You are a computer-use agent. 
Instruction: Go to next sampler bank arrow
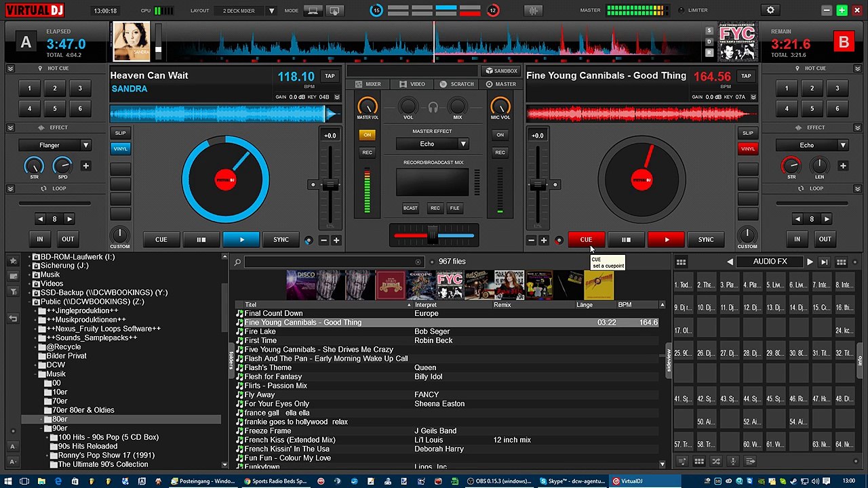pyautogui.click(x=810, y=262)
